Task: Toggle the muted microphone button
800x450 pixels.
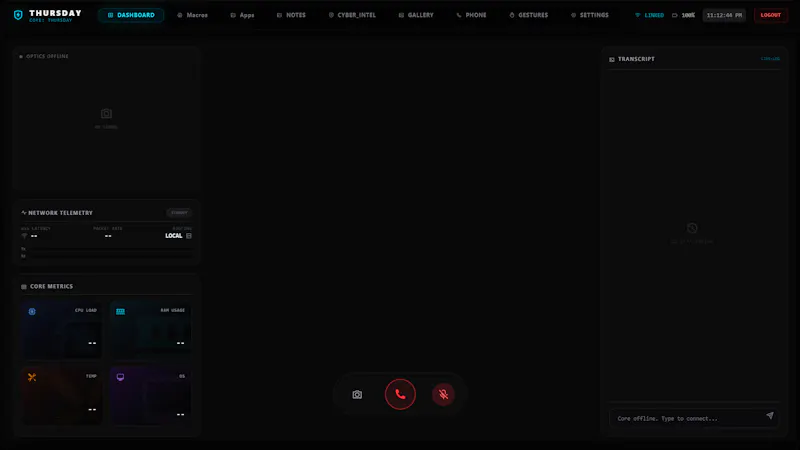Action: point(443,394)
